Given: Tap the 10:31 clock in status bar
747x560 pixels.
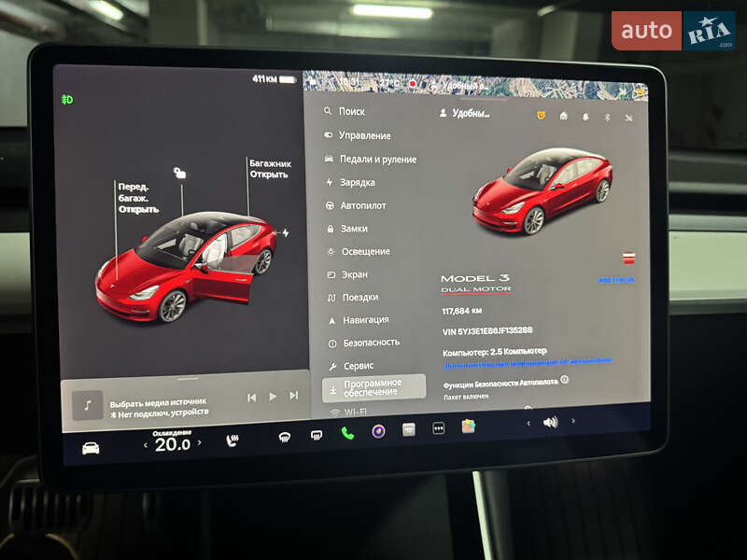Looking at the screenshot, I should [349, 82].
